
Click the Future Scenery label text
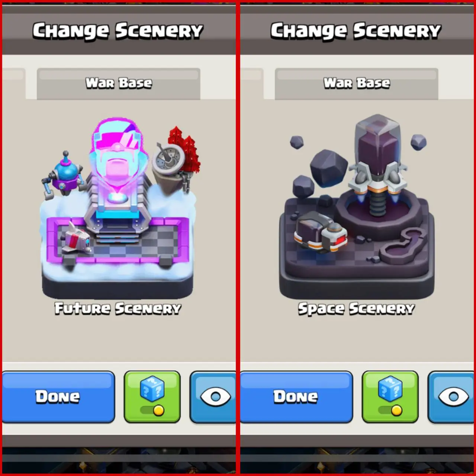[118, 309]
